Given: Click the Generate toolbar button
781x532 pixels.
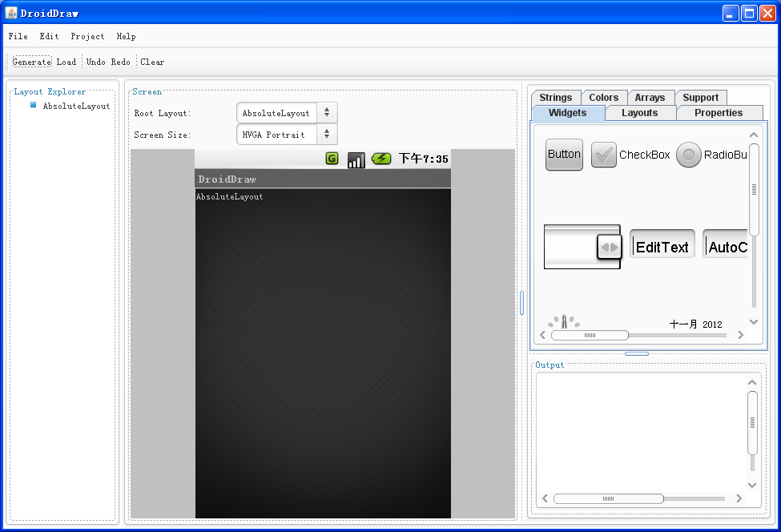Looking at the screenshot, I should (x=32, y=62).
